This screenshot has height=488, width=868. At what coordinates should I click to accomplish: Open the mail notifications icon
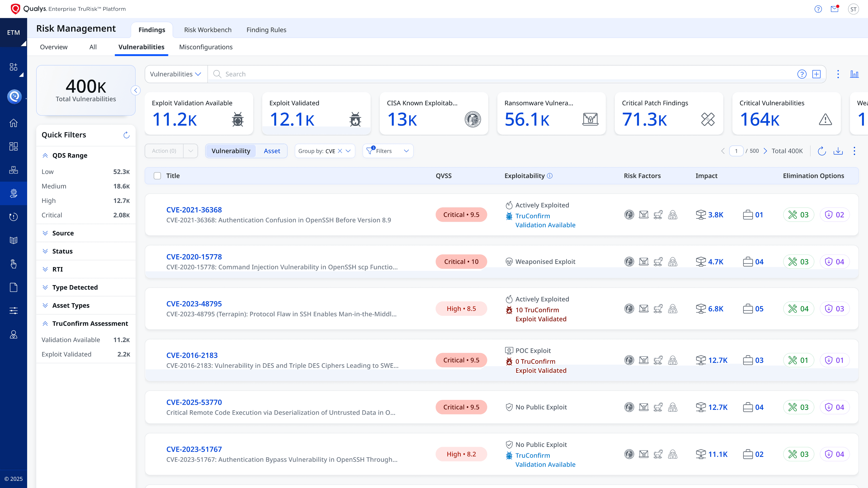tap(835, 9)
